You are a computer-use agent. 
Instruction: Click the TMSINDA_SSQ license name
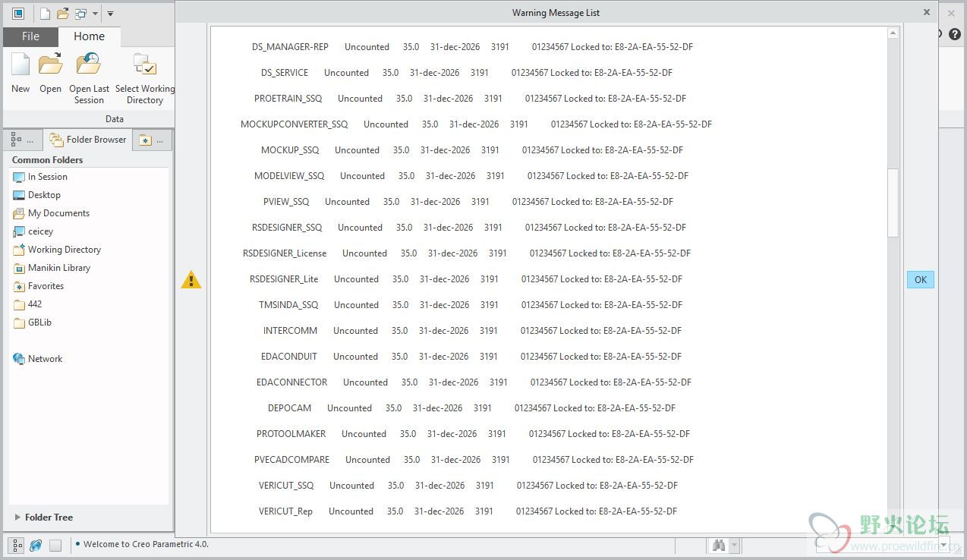point(288,305)
